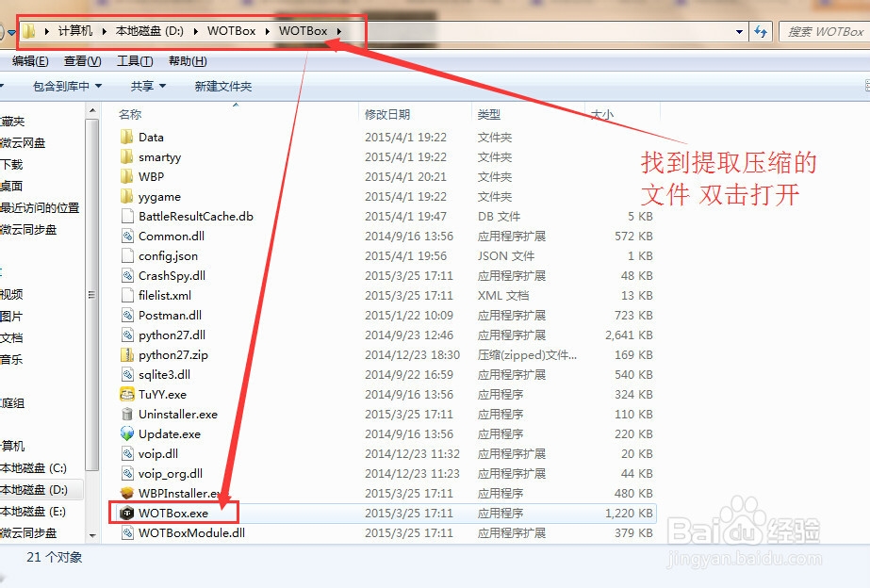Select sqlite3.dll file icon

coord(127,374)
